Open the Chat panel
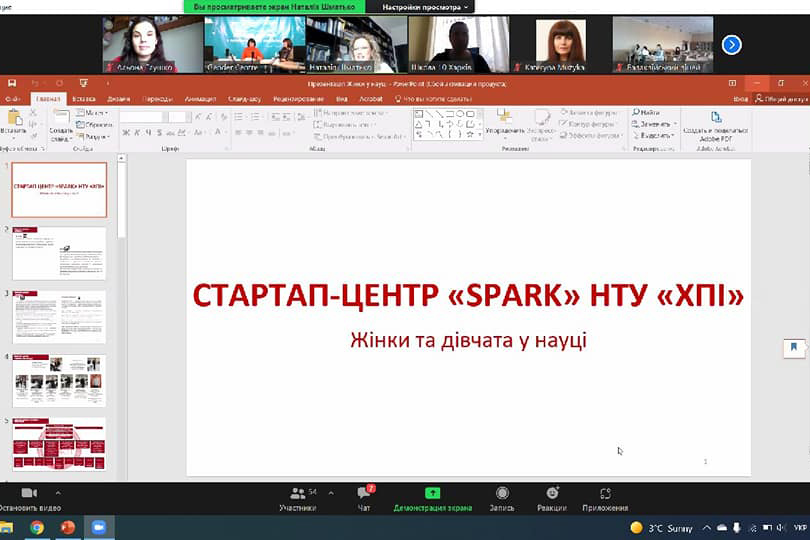The image size is (810, 540). point(364,493)
